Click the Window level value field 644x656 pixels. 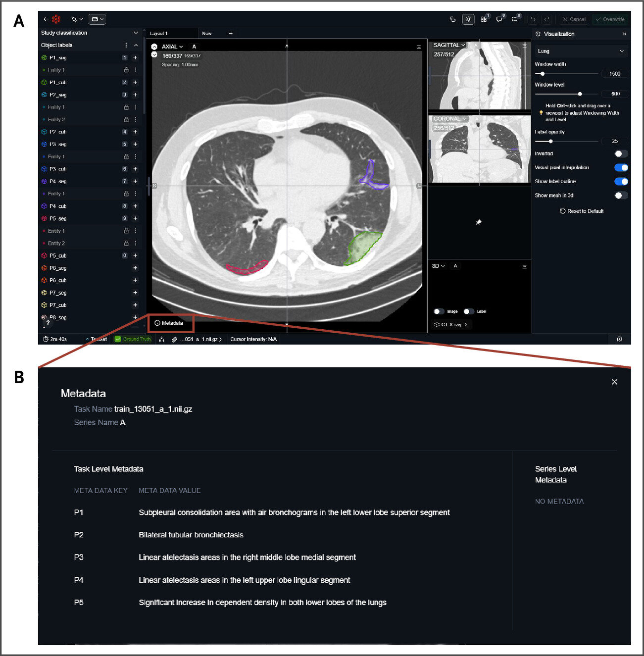615,94
